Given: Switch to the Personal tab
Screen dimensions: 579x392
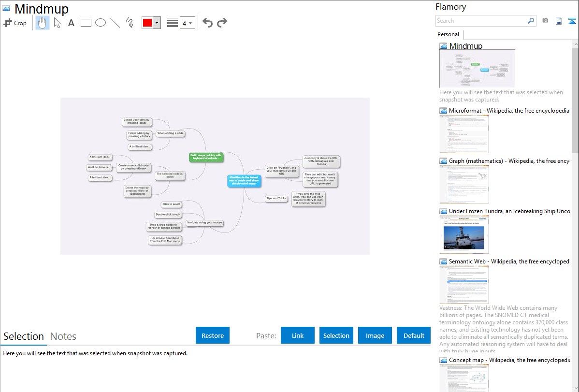Looking at the screenshot, I should 449,34.
